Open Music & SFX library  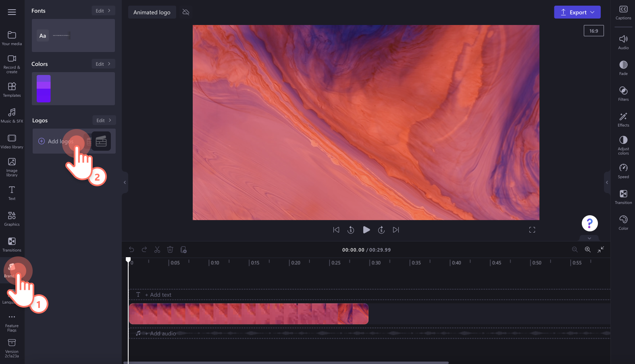[x=12, y=115]
